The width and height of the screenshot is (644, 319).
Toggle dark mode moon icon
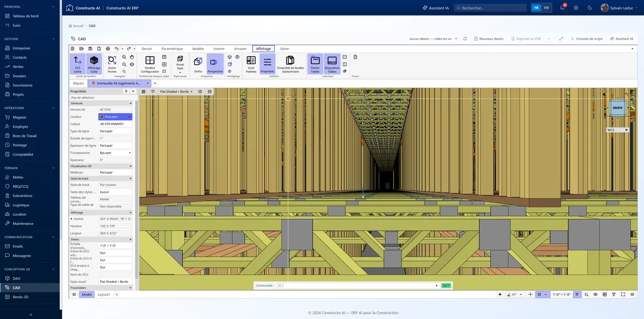[590, 8]
